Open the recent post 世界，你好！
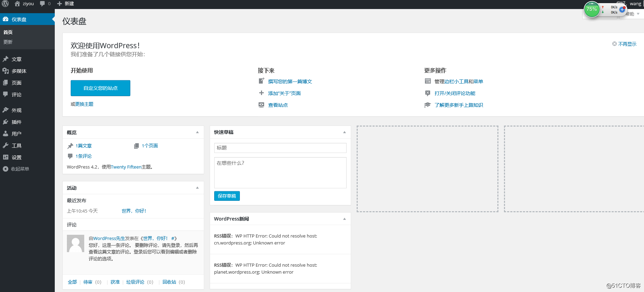Viewport: 644px width, 292px height. click(x=134, y=211)
